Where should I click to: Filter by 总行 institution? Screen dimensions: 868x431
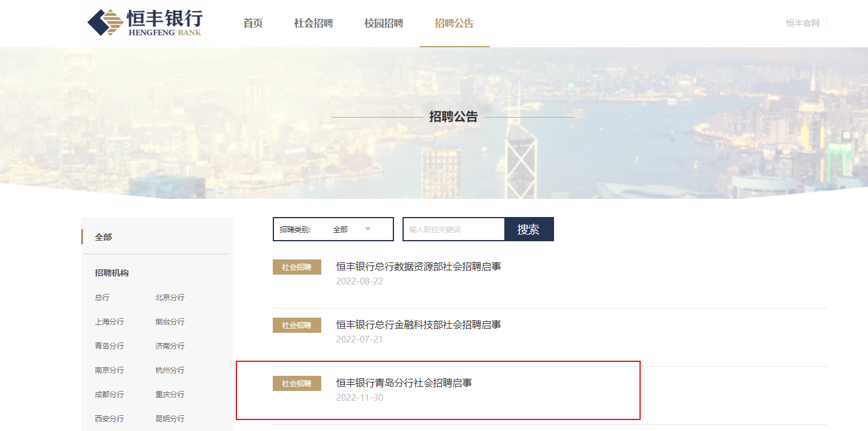(x=102, y=298)
